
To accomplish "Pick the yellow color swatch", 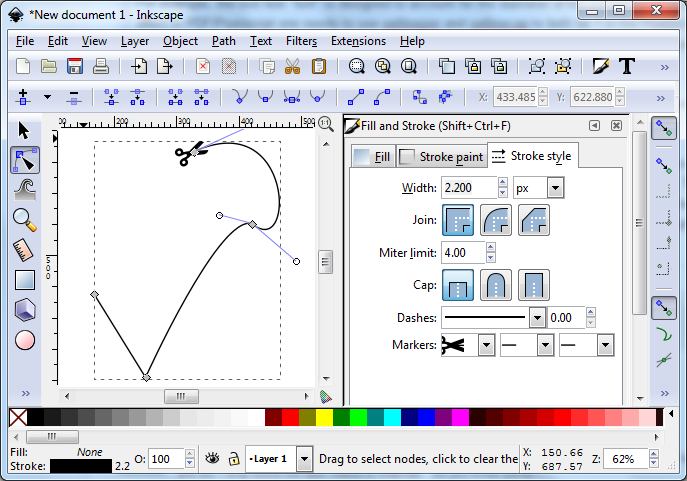I will pyautogui.click(x=324, y=417).
